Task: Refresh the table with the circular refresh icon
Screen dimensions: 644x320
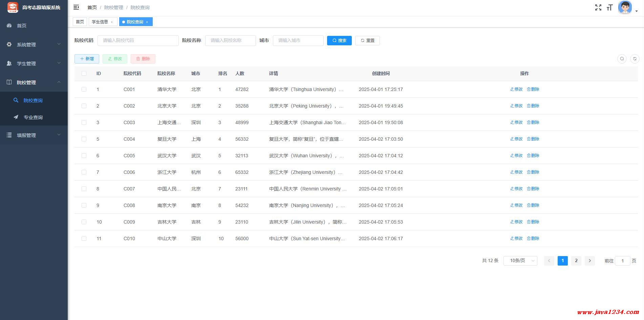Action: 635,59
